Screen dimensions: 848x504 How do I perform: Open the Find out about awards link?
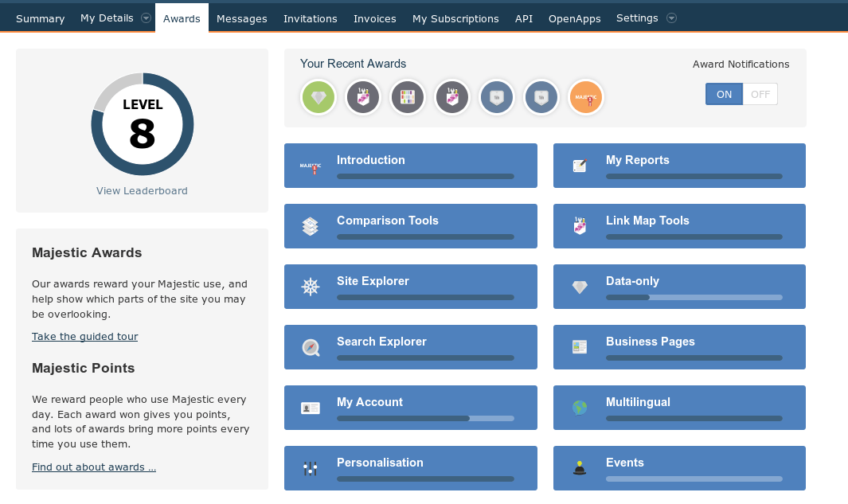(94, 467)
